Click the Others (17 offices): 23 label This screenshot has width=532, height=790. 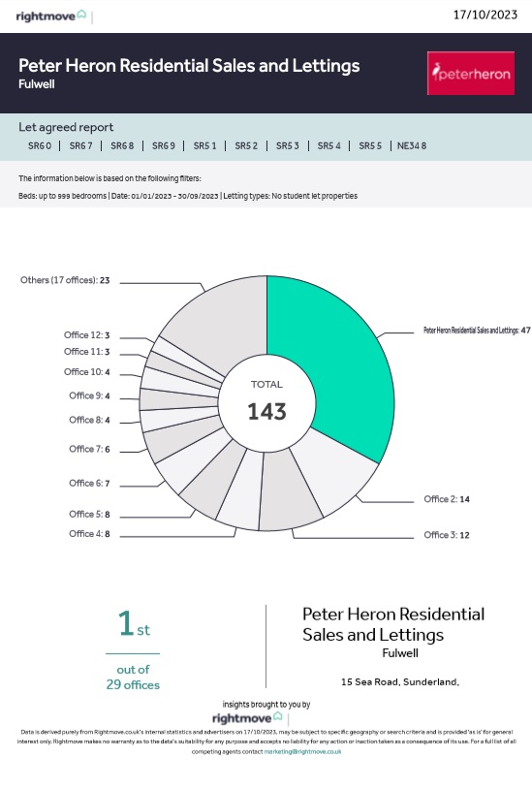pyautogui.click(x=65, y=280)
